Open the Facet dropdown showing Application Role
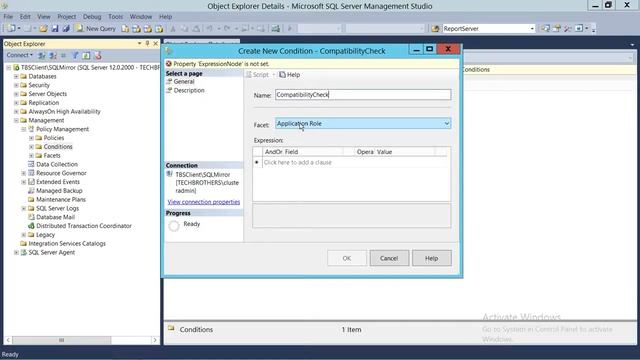Image resolution: width=640 pixels, height=360 pixels. pyautogui.click(x=363, y=123)
